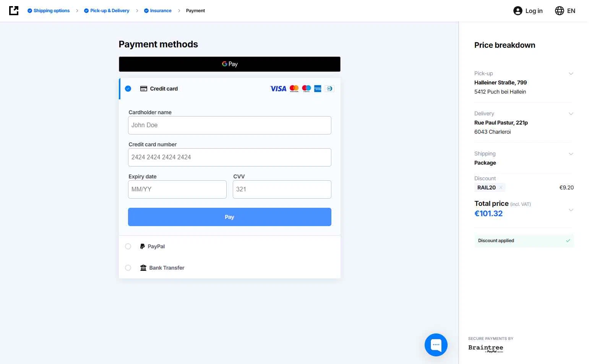Open the chat support bubble
The image size is (589, 364).
[x=436, y=345]
